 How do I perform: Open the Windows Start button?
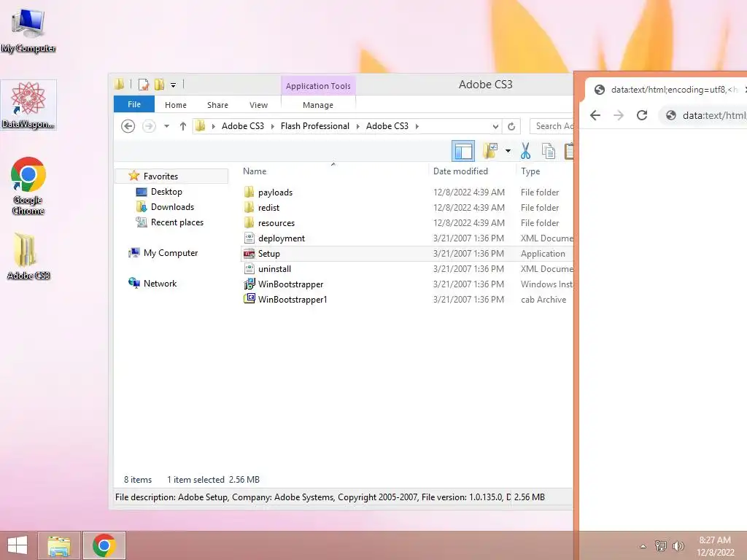tap(18, 545)
